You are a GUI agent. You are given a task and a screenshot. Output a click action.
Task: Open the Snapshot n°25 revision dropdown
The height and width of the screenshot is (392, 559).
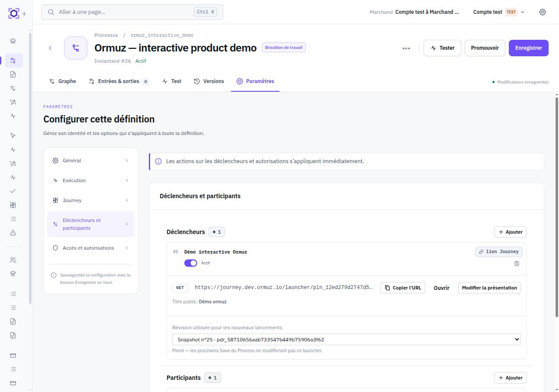click(x=346, y=340)
